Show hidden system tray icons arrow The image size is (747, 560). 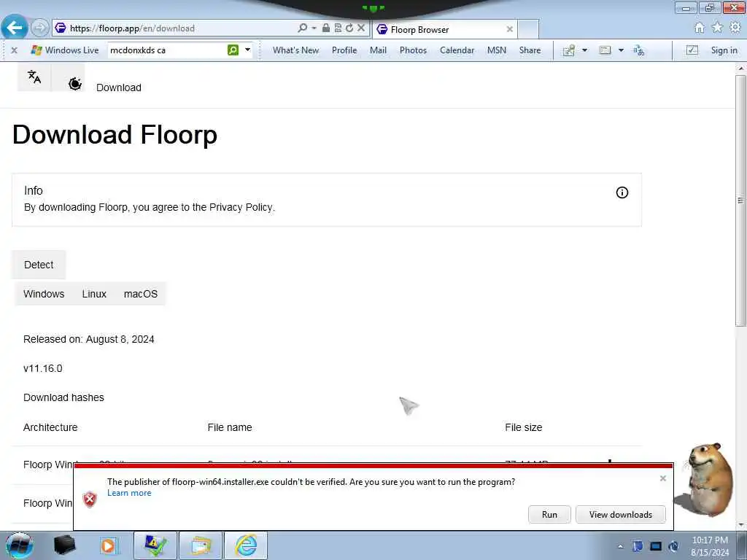[x=620, y=546]
